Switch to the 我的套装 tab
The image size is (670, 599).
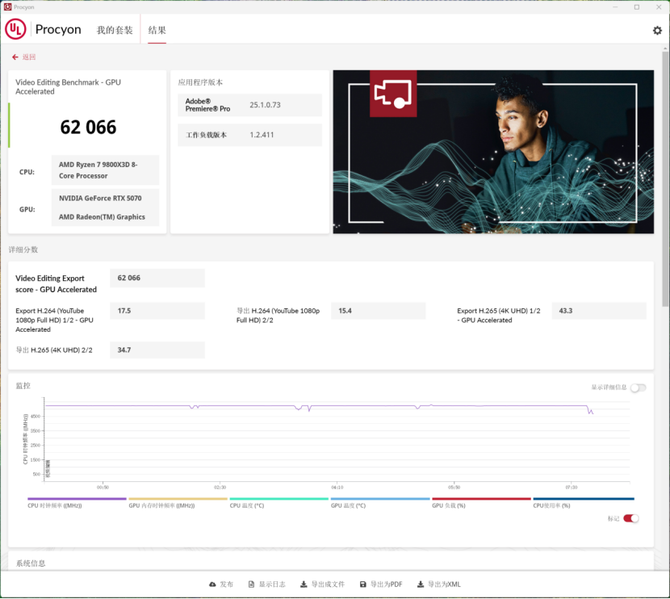click(114, 31)
